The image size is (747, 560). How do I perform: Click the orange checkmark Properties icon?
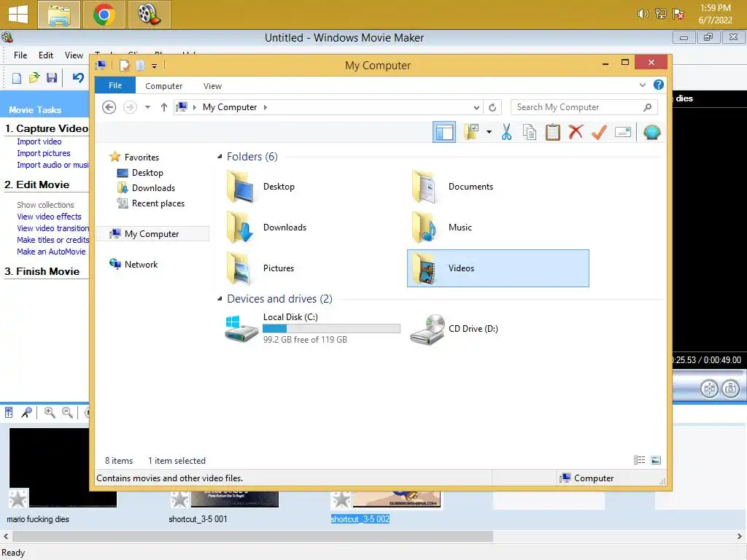coord(599,132)
